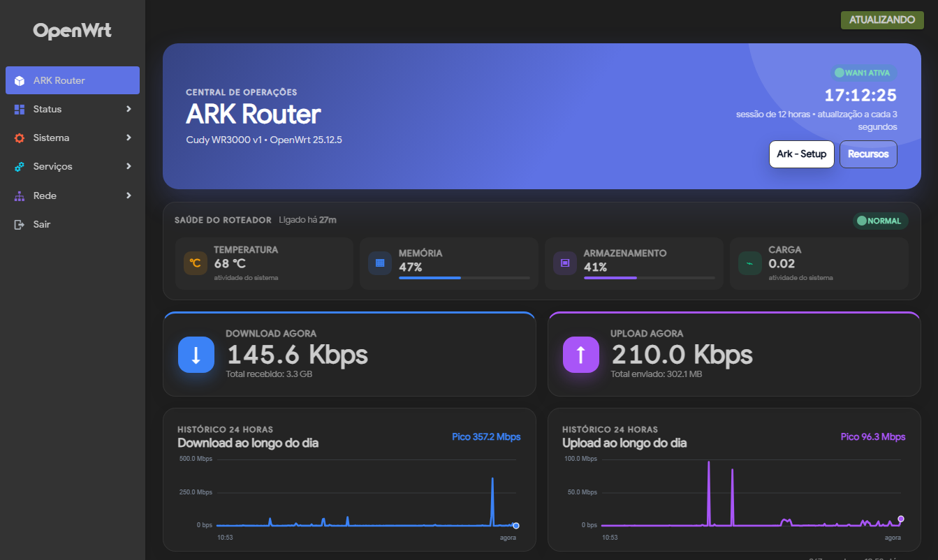
Task: Click the Pico 357.2 Mbps label
Action: click(x=486, y=437)
